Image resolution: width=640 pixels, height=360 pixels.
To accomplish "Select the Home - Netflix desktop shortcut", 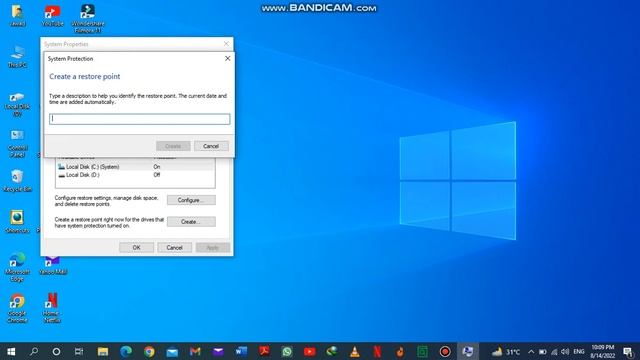I will coord(52,308).
